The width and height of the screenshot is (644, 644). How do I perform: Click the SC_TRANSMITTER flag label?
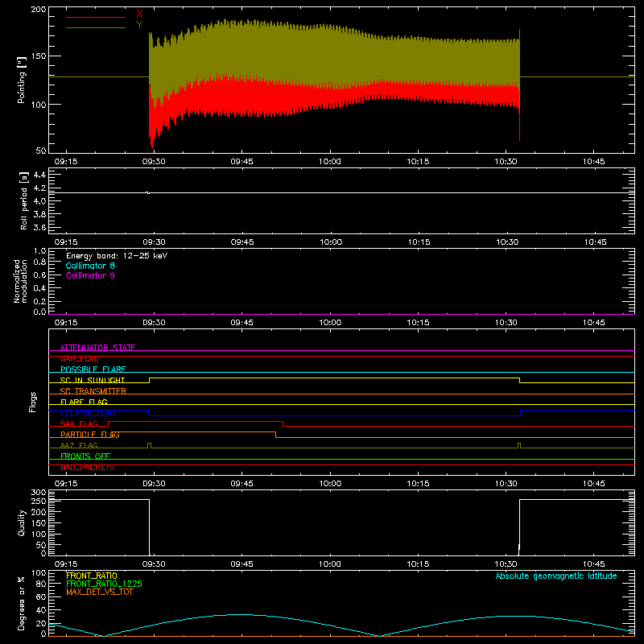pos(93,391)
